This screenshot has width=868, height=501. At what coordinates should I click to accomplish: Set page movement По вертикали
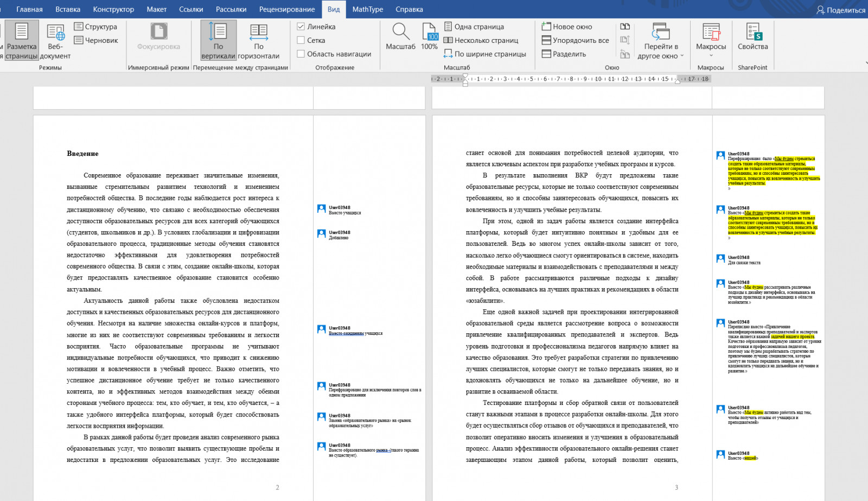click(218, 41)
